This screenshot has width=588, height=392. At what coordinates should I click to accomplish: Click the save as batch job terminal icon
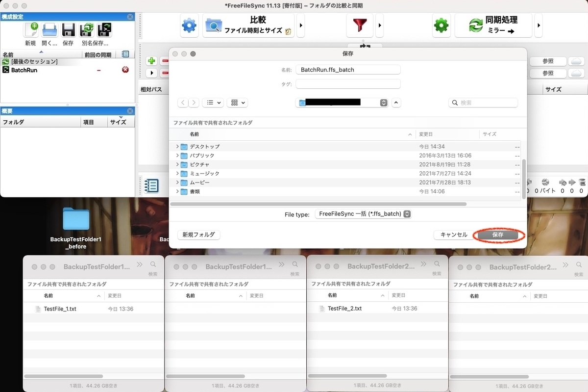coord(104,29)
